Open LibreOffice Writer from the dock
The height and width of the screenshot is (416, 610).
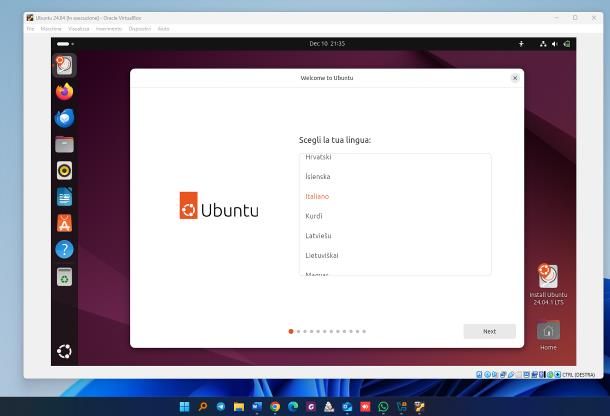click(64, 197)
